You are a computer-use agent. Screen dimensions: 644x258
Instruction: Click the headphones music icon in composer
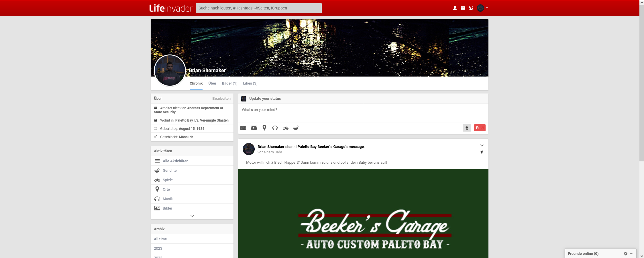pos(275,128)
